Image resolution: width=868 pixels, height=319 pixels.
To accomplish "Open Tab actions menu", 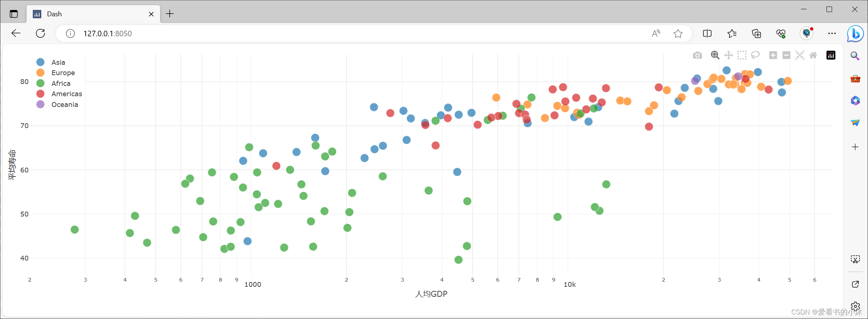I will click(14, 14).
